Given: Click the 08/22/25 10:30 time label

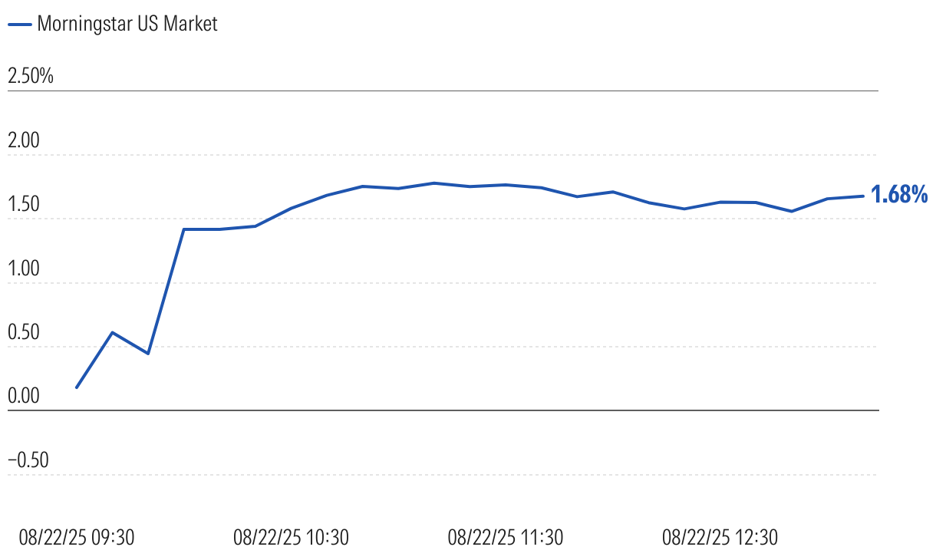Looking at the screenshot, I should tap(291, 537).
